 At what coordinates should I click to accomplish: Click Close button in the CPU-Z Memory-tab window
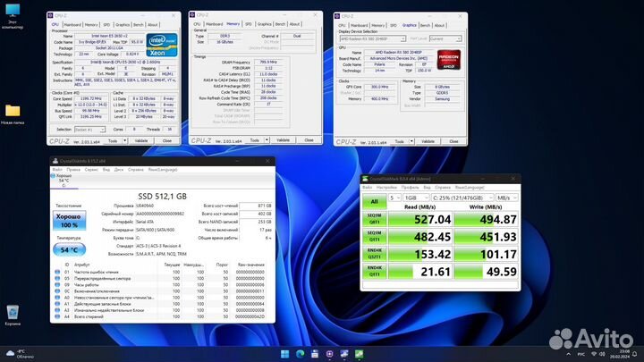(x=309, y=140)
